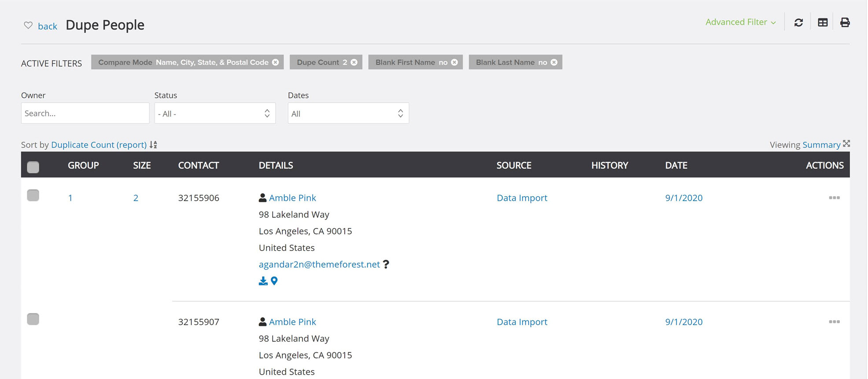Switch view via Summary link
Screen dimensions: 868x379
tap(821, 145)
